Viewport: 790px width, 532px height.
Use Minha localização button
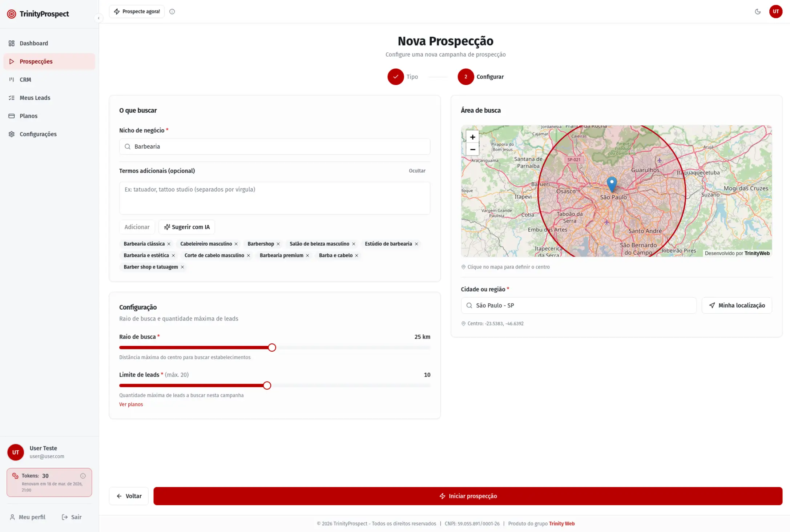(737, 306)
